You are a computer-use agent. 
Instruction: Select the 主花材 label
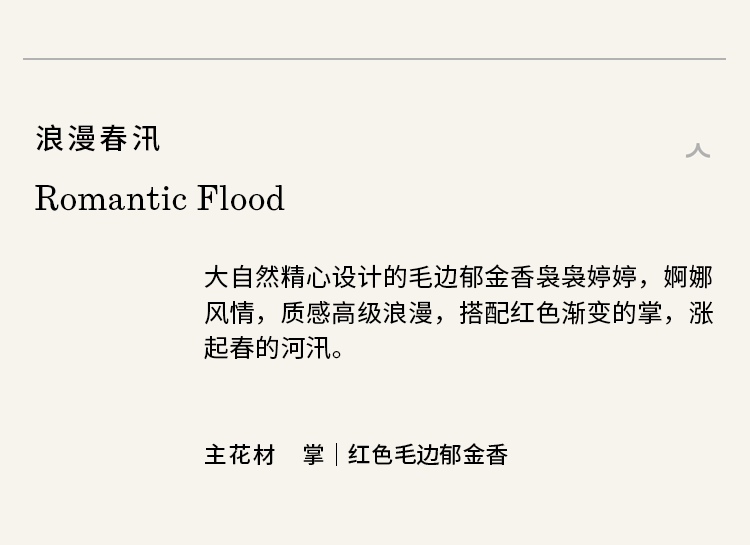click(240, 455)
